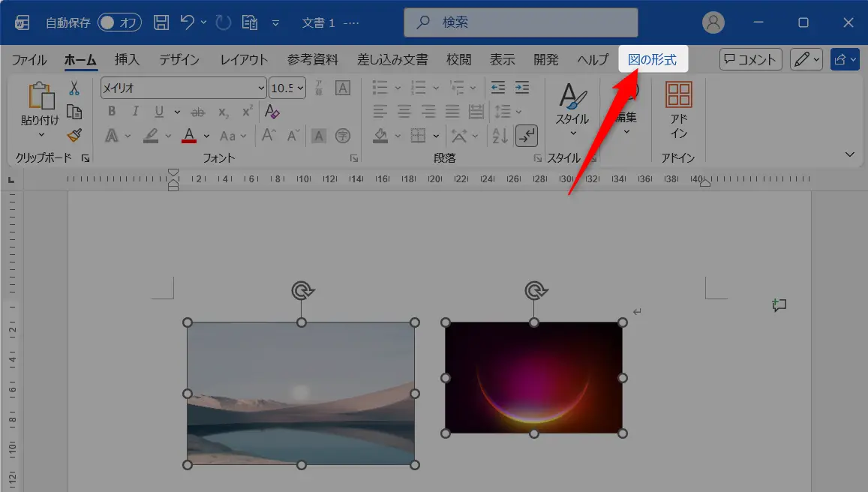Toggle superscript formatting

pos(248,111)
